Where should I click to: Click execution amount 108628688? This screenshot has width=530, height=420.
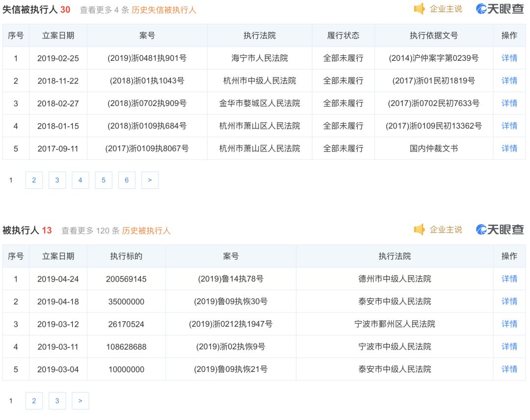[x=126, y=347]
